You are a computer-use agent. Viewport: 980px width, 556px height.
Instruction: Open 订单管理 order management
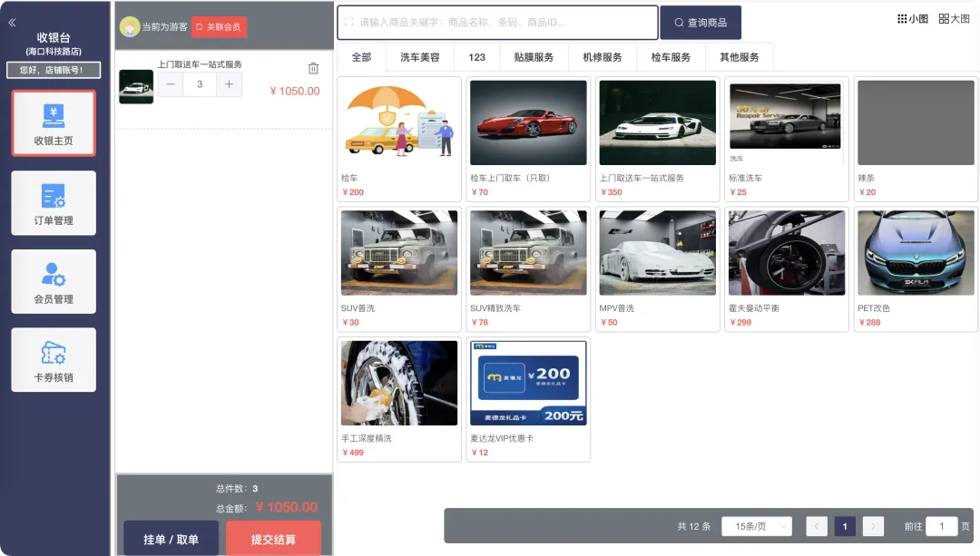(54, 203)
